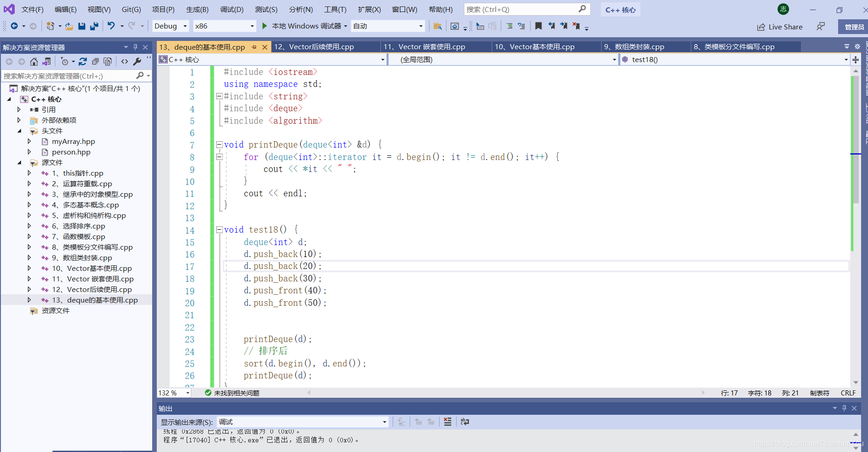Screen dimensions: 868x452
Task: Open the 文件(F) menu
Action: pyautogui.click(x=33, y=9)
